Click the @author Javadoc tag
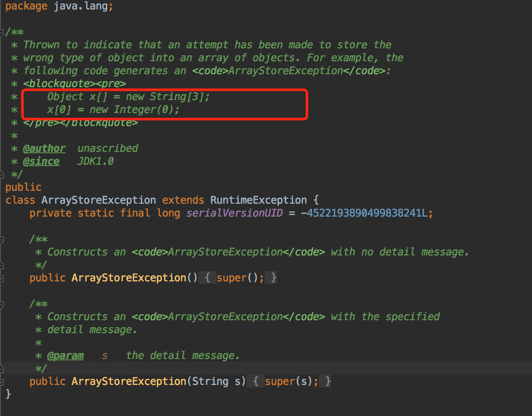The height and width of the screenshot is (416, 532). tap(44, 148)
